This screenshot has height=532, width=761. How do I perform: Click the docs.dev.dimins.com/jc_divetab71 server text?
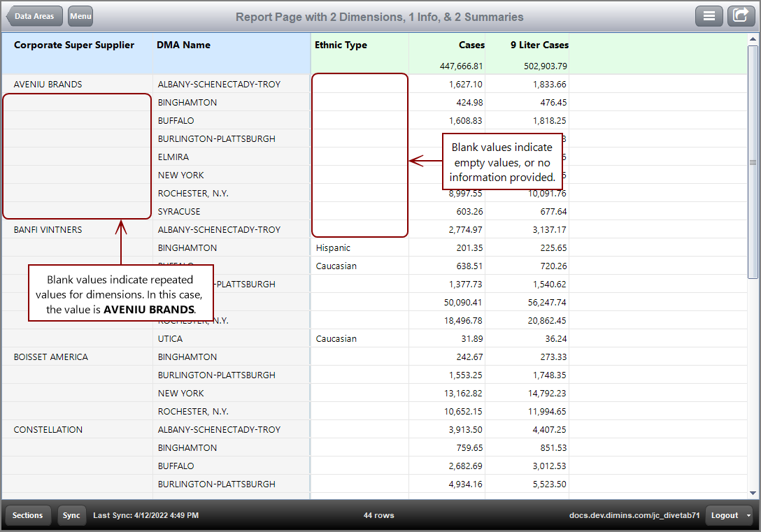634,515
